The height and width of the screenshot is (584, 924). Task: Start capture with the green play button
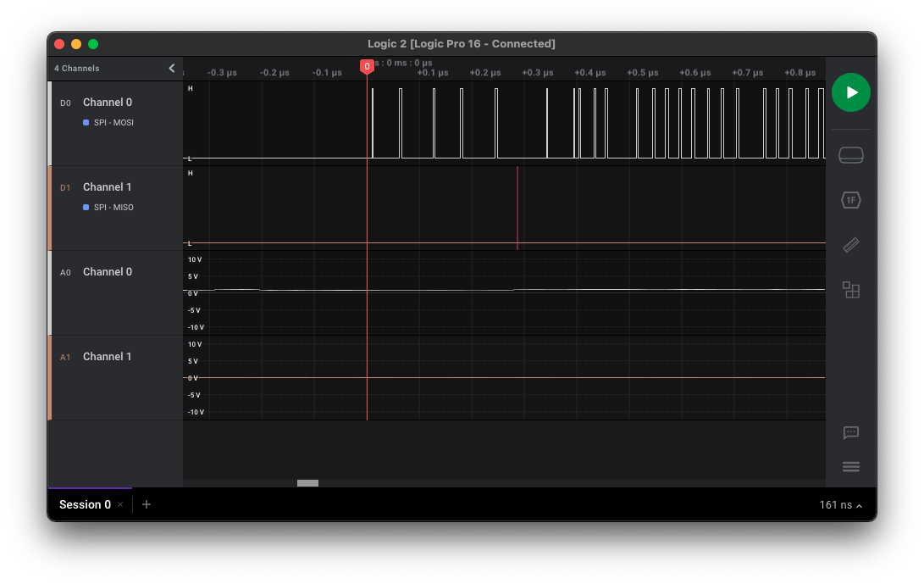pyautogui.click(x=850, y=92)
